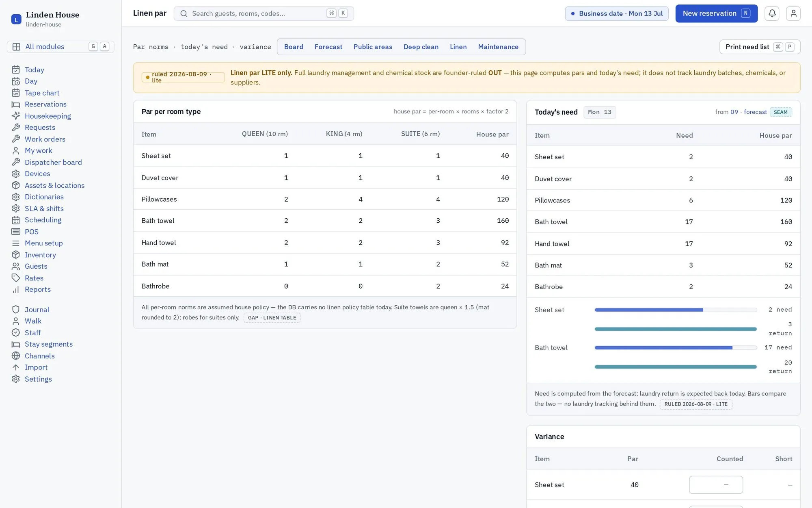
Task: Open the All modules switcher
Action: coord(60,47)
